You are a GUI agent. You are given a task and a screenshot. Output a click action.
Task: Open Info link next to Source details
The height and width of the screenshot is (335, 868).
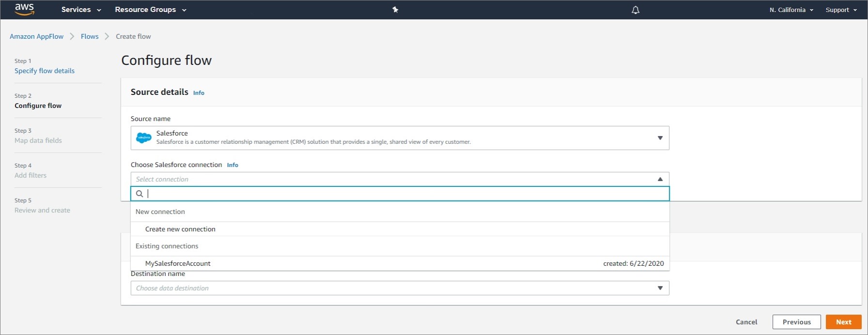[199, 93]
